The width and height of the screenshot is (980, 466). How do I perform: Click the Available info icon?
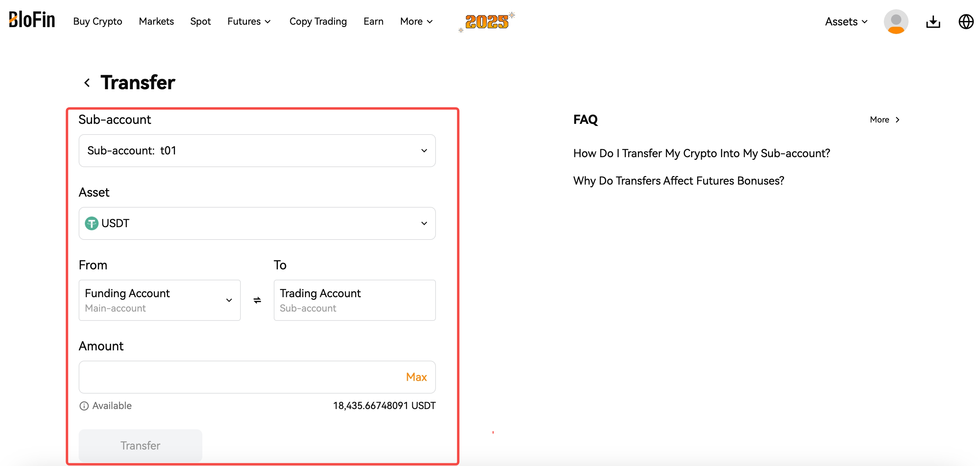(84, 406)
